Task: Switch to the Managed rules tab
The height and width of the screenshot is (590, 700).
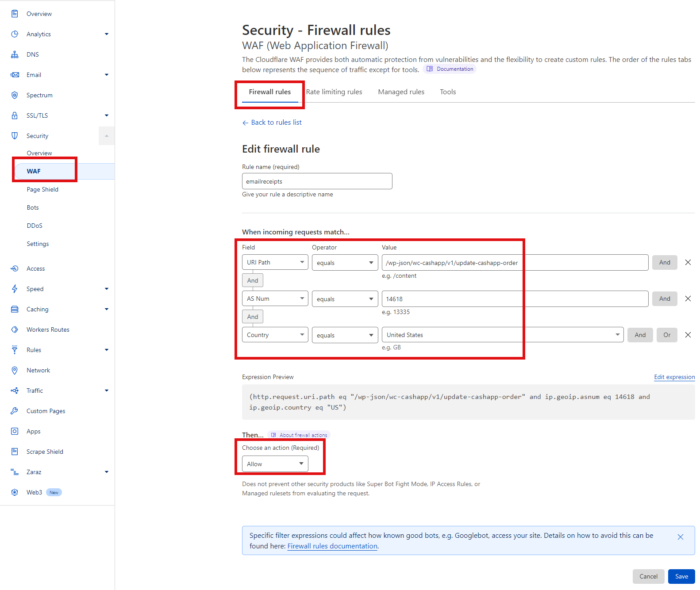Action: pos(401,92)
